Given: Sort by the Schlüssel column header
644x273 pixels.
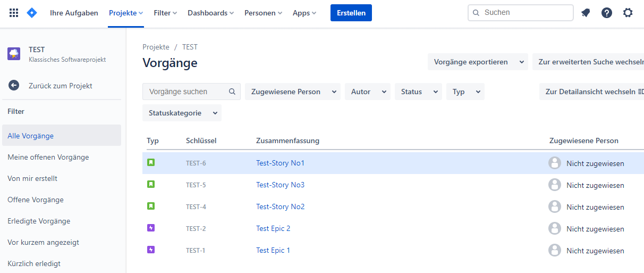Looking at the screenshot, I should (x=201, y=140).
